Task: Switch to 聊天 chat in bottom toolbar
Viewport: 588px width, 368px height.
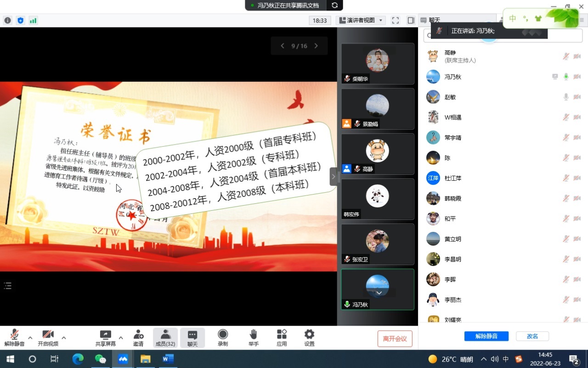Action: (192, 338)
